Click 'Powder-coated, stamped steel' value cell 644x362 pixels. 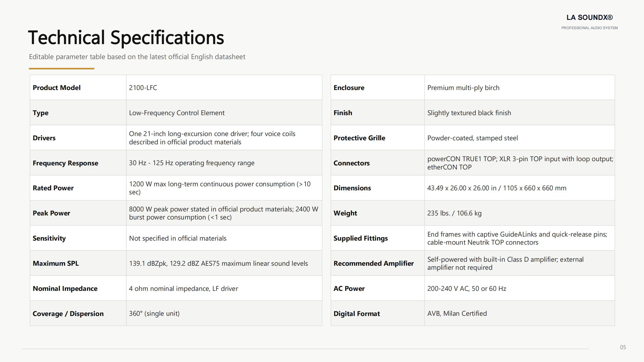pyautogui.click(x=520, y=138)
